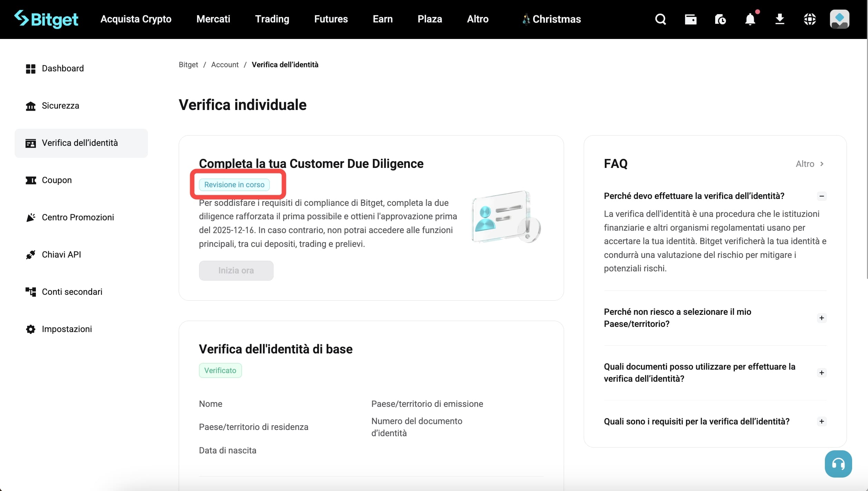The width and height of the screenshot is (868, 491).
Task: Open the Impostazioni gear icon
Action: click(30, 329)
